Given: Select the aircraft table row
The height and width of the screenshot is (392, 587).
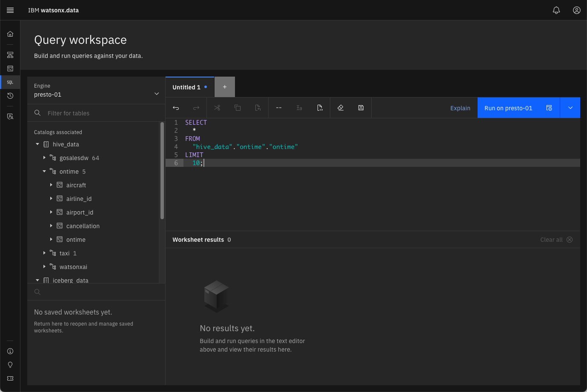Looking at the screenshot, I should (x=93, y=185).
